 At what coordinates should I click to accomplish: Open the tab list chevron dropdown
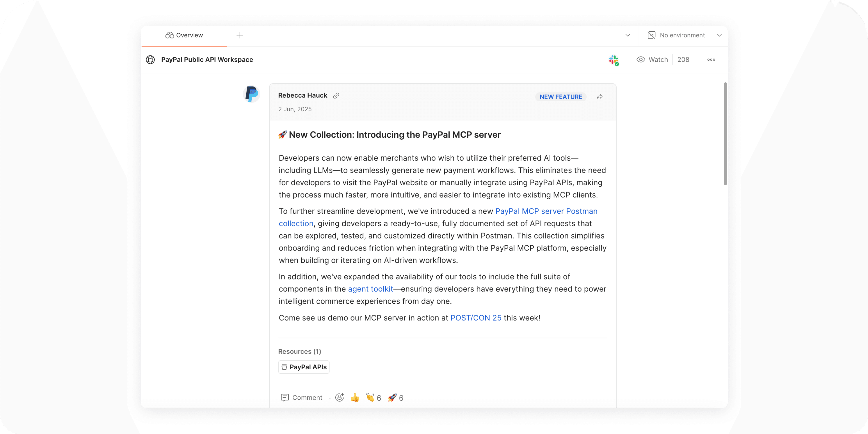click(627, 35)
